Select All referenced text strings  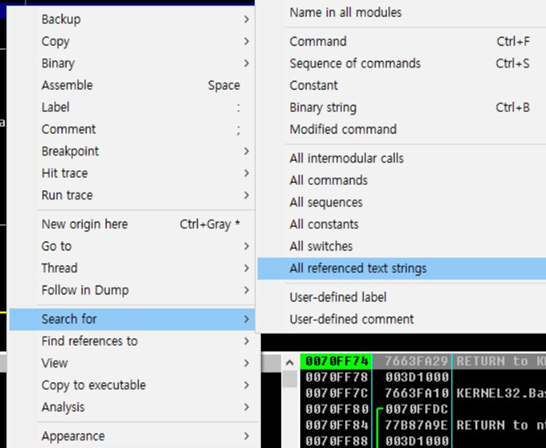pos(402,268)
